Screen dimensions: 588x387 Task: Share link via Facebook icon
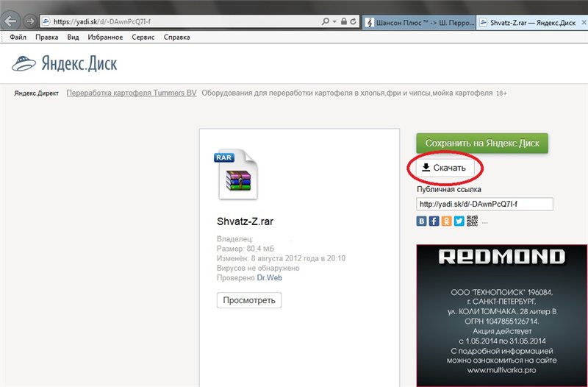click(434, 221)
